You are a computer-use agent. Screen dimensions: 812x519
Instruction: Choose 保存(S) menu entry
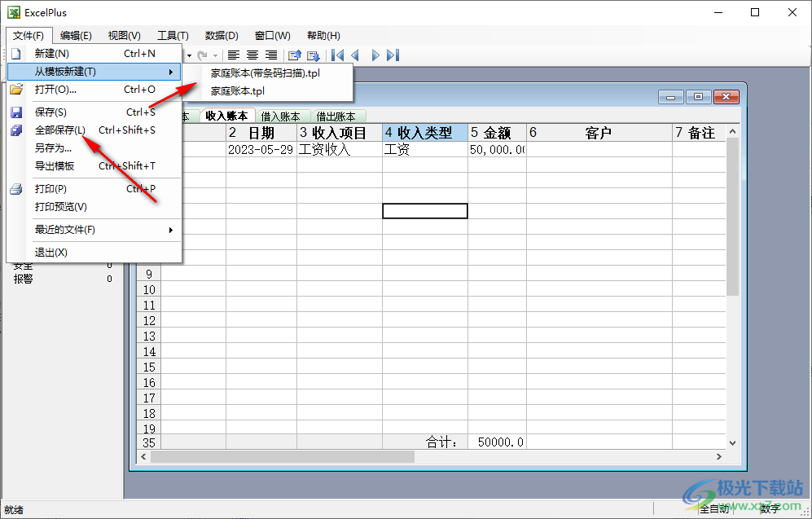coord(94,112)
